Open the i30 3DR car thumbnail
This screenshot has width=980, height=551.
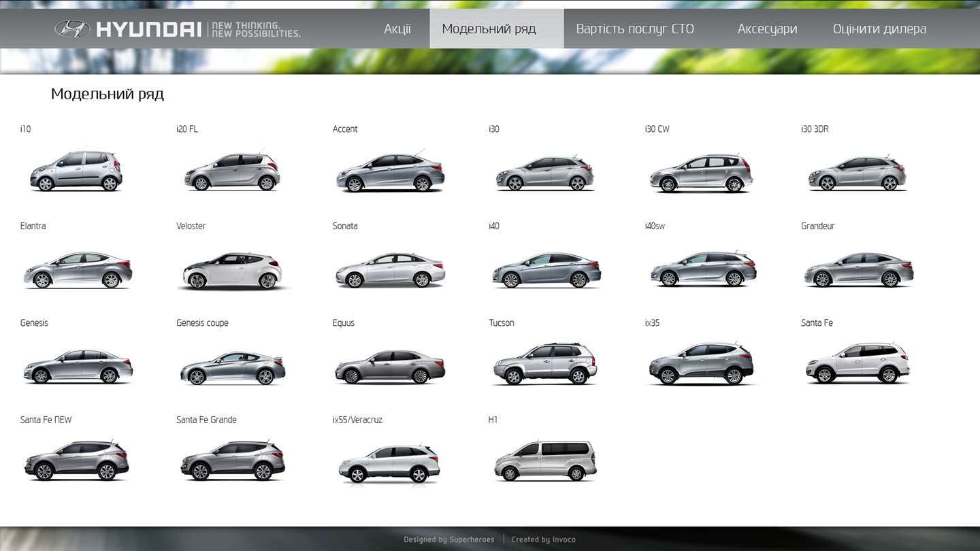[x=857, y=173]
